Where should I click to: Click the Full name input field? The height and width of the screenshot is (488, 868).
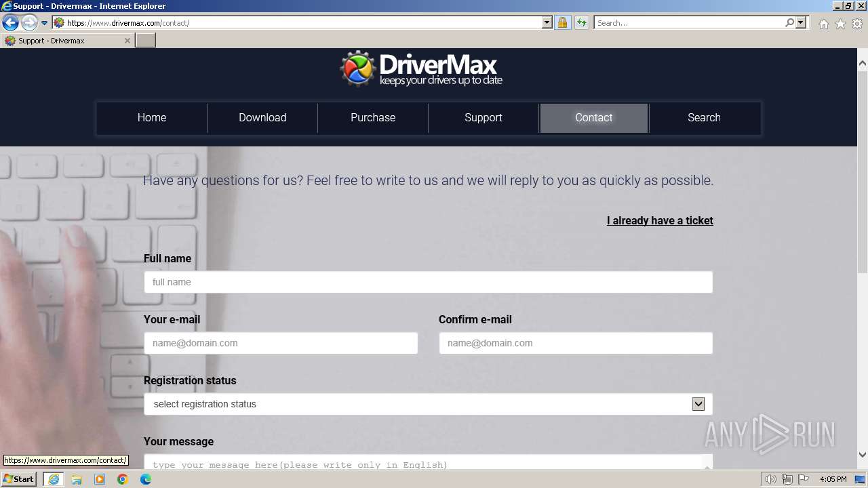tap(428, 282)
